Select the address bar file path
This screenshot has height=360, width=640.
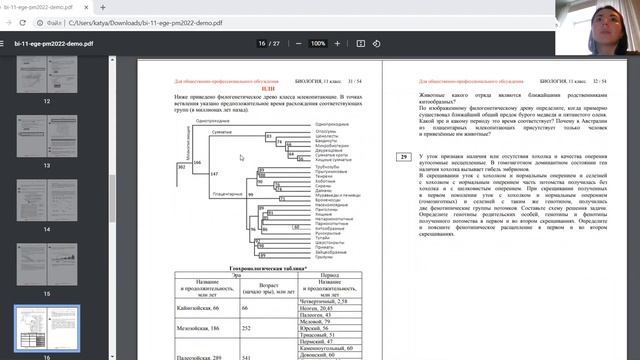tap(145, 23)
